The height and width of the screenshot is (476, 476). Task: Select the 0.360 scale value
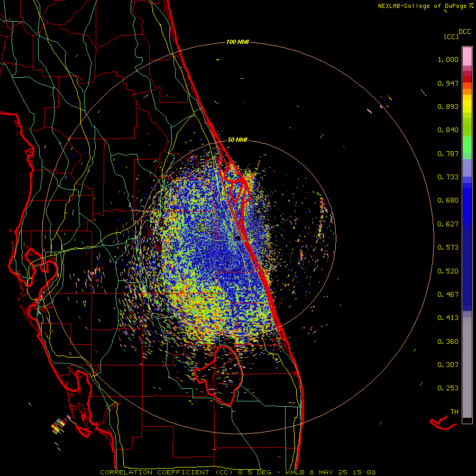[448, 342]
